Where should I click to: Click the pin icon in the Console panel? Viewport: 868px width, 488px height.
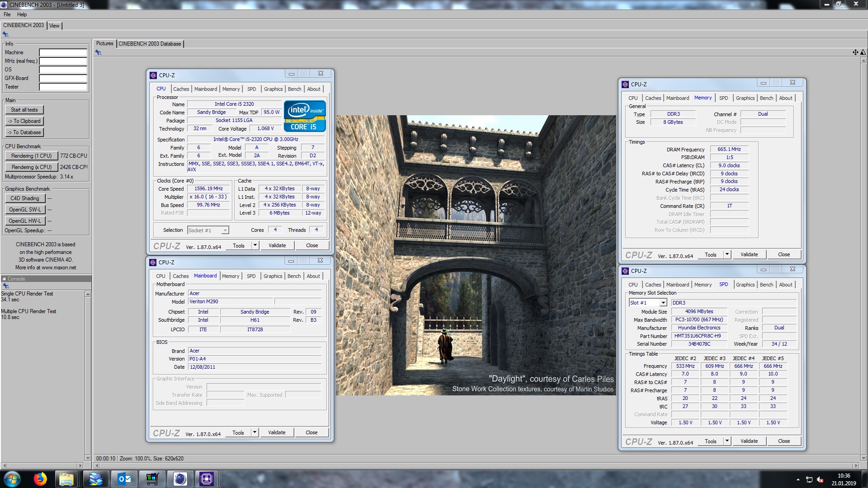5,286
